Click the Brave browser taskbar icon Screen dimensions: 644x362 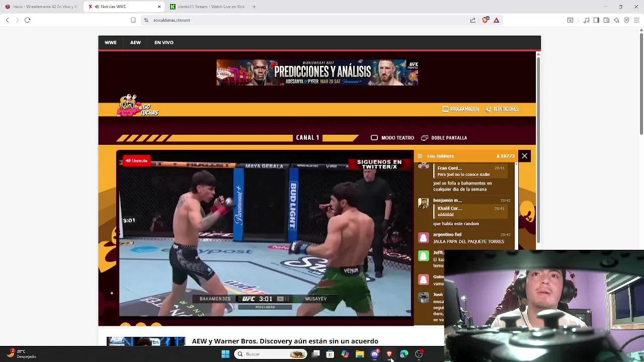tap(389, 354)
